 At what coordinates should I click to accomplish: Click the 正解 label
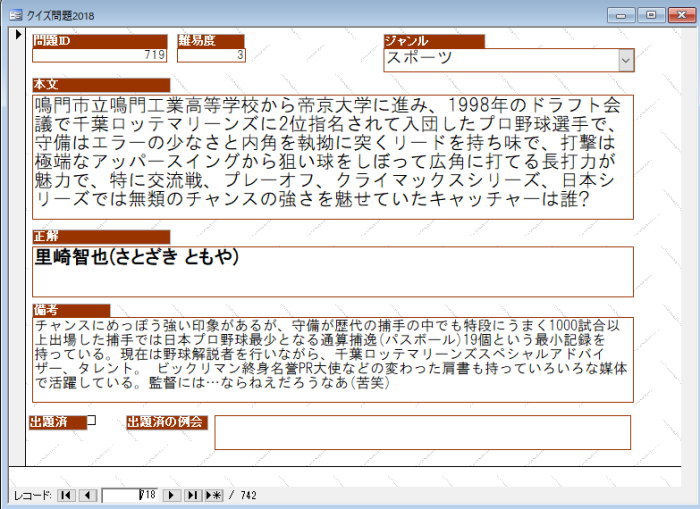tap(101, 237)
